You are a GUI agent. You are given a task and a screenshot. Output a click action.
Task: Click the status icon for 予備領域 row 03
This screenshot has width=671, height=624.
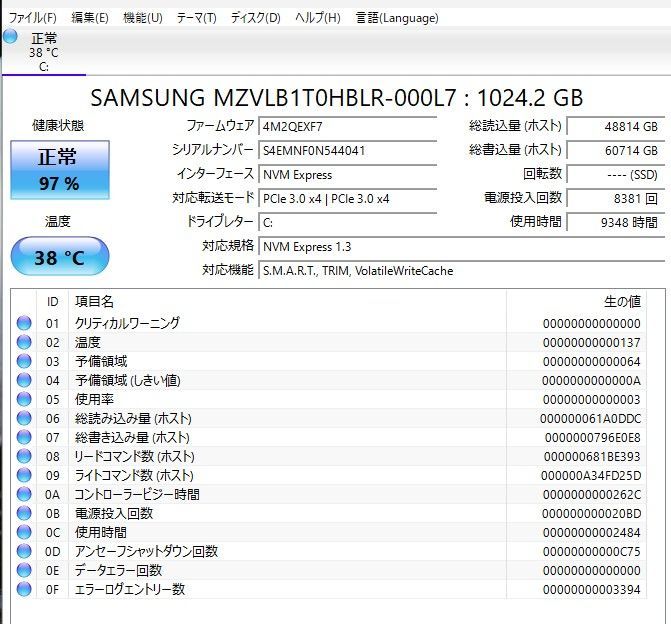pyautogui.click(x=23, y=361)
